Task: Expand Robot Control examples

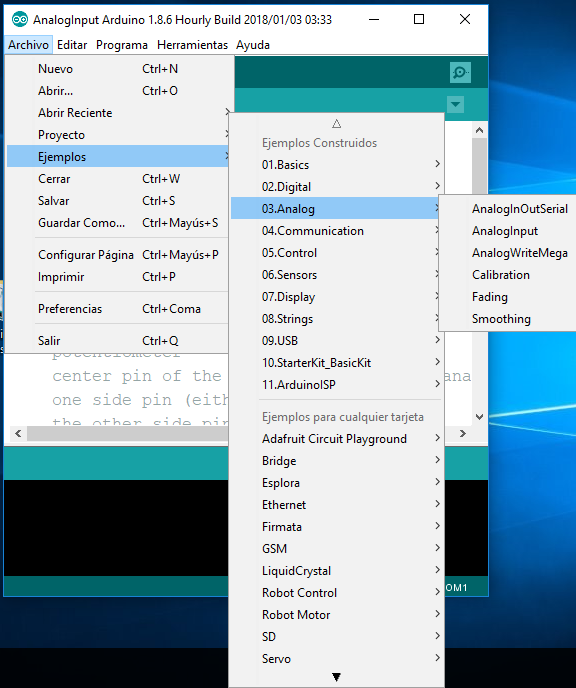Action: click(336, 593)
